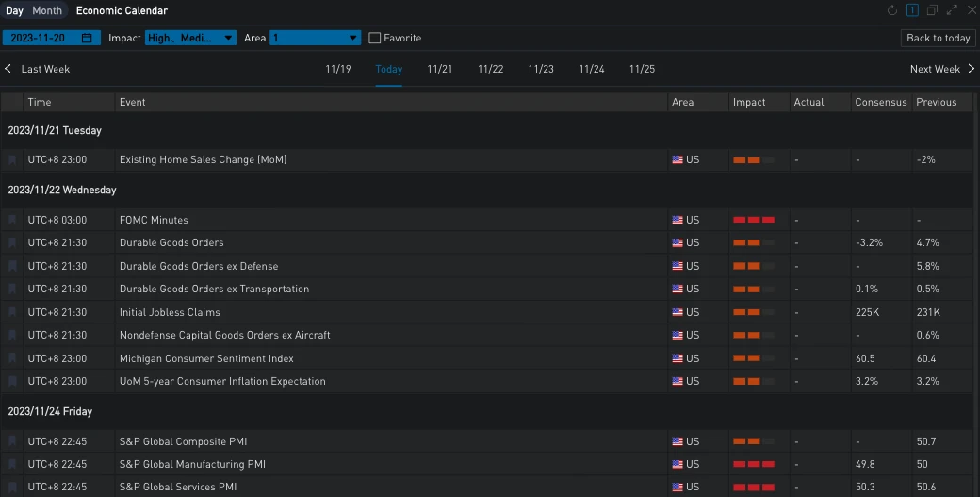Click the blue numbered window group icon
Viewport: 980px width, 497px height.
coord(912,10)
